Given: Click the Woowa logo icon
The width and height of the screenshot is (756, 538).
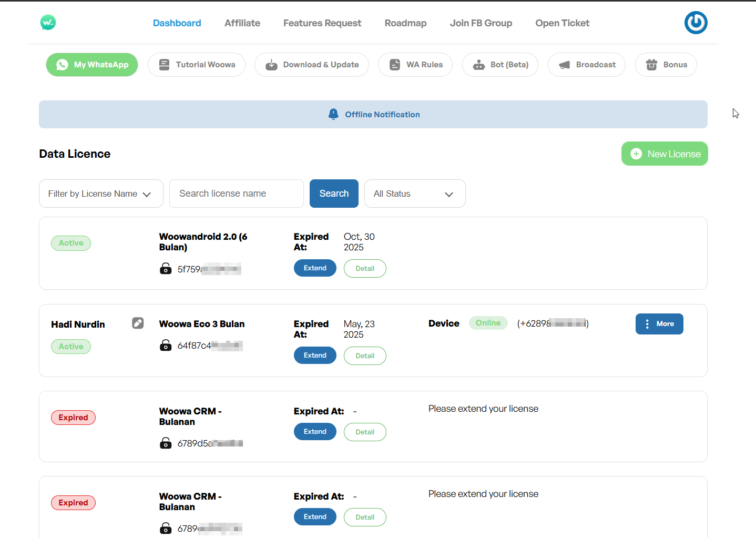Looking at the screenshot, I should pos(48,23).
